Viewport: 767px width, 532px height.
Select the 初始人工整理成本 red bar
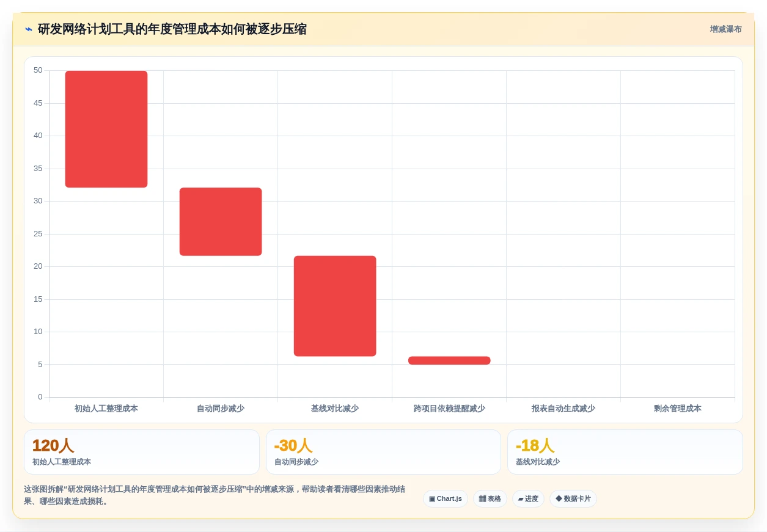click(106, 129)
